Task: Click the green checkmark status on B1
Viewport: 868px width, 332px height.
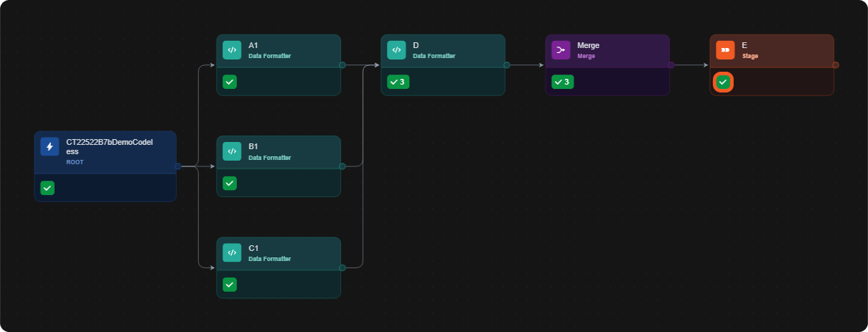Action: (230, 183)
